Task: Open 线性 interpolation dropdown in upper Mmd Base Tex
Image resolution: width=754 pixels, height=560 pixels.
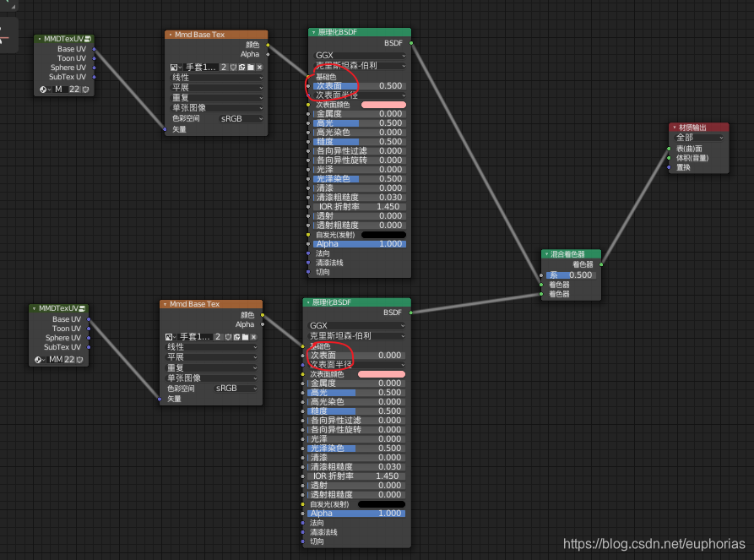Action: coord(217,78)
